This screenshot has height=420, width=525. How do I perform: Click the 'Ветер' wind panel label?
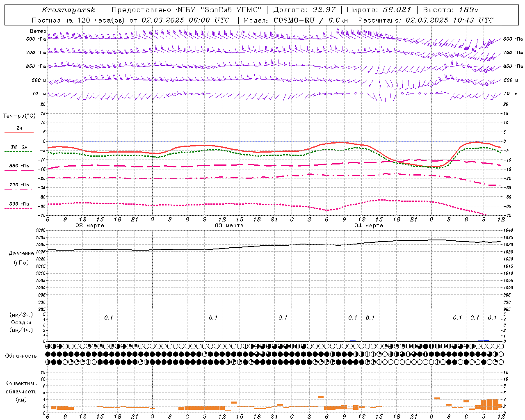click(x=38, y=31)
